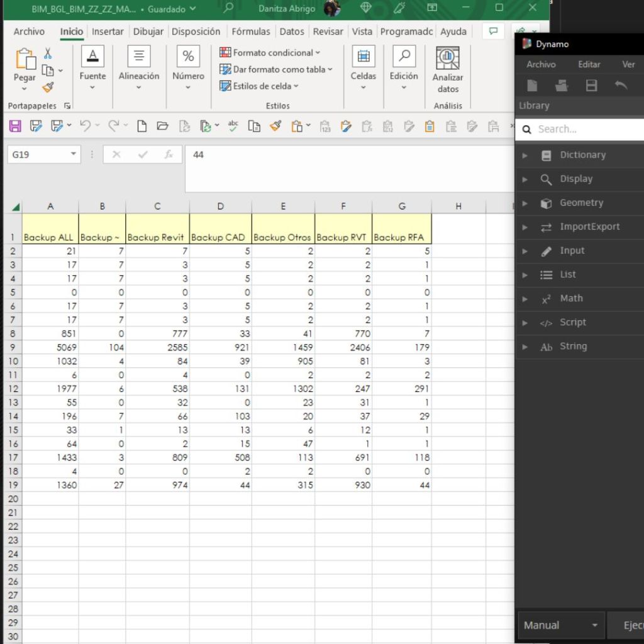The image size is (644, 644).
Task: Open the Formato condicional dropdown
Action: (270, 53)
